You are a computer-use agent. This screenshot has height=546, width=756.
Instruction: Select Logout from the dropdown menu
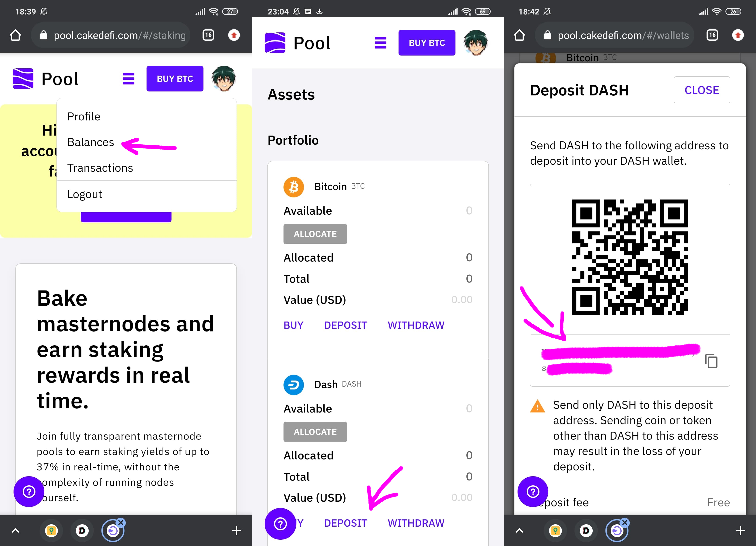coord(147,194)
